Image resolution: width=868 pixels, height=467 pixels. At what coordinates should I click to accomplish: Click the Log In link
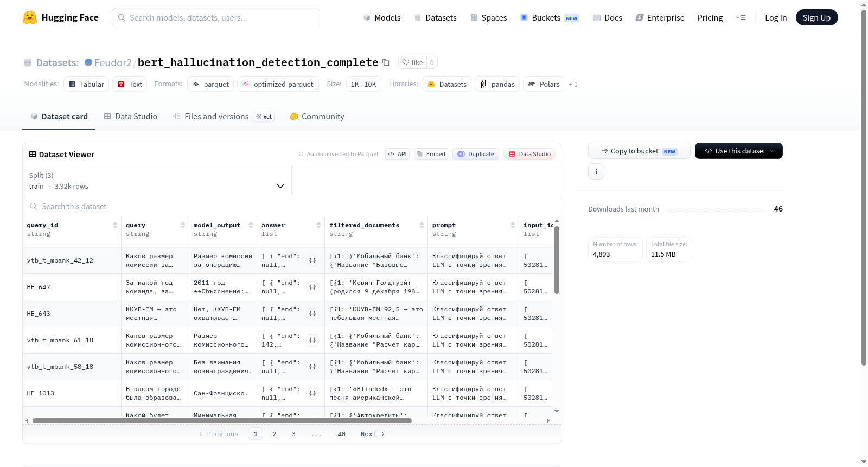pyautogui.click(x=776, y=17)
